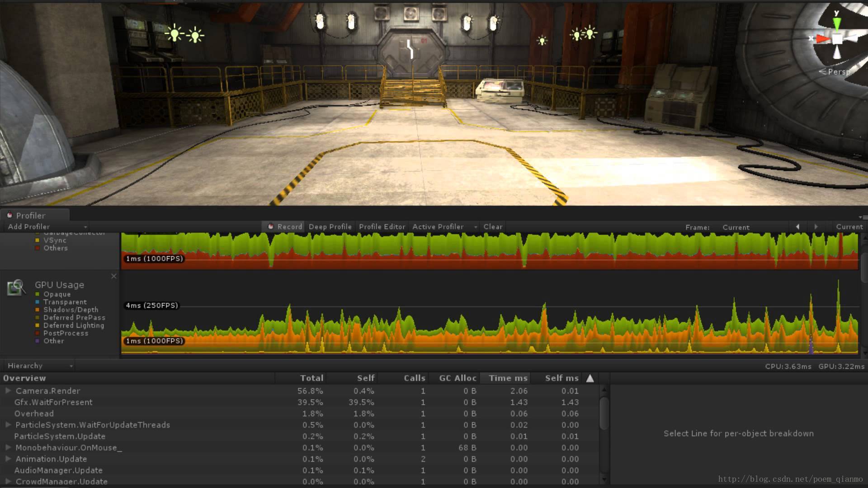
Task: Click the Active Profiler button
Action: pyautogui.click(x=438, y=226)
